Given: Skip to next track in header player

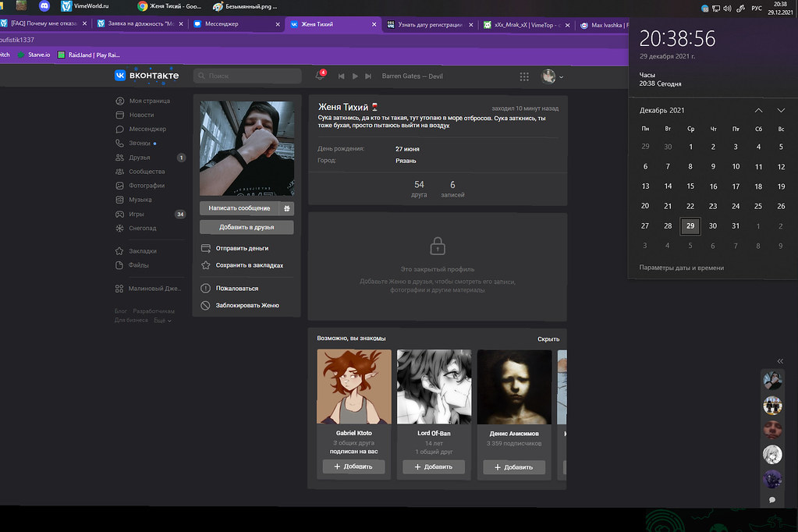Looking at the screenshot, I should point(368,76).
